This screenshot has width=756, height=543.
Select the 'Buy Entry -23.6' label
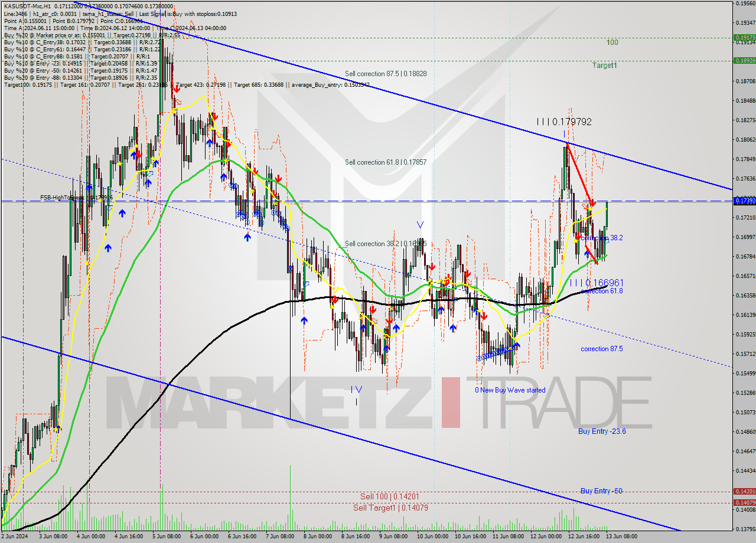pos(602,431)
